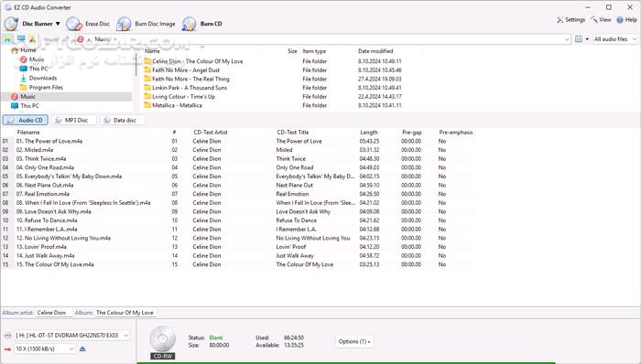Open the All audio files filter dropdown
This screenshot has height=364, width=641.
tap(614, 39)
